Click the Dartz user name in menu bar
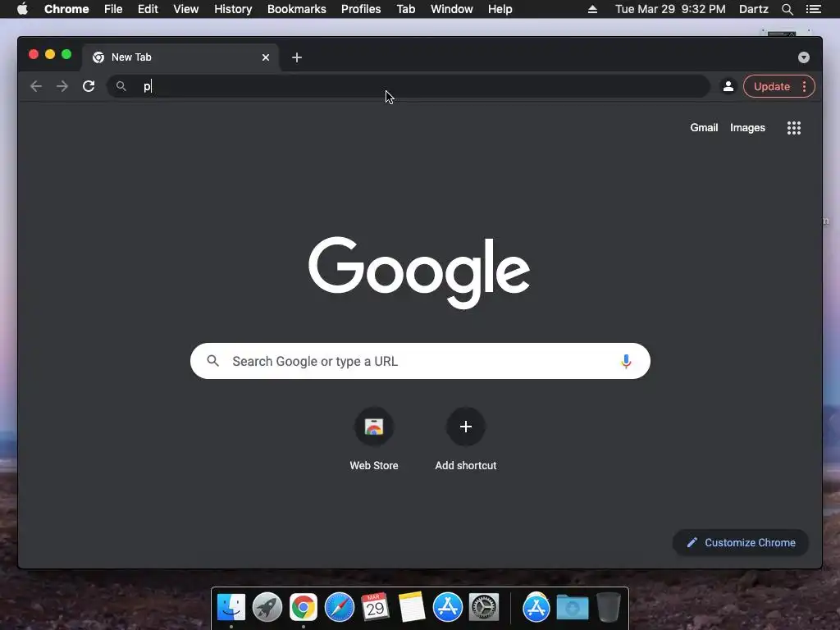The width and height of the screenshot is (840, 630). coord(754,9)
